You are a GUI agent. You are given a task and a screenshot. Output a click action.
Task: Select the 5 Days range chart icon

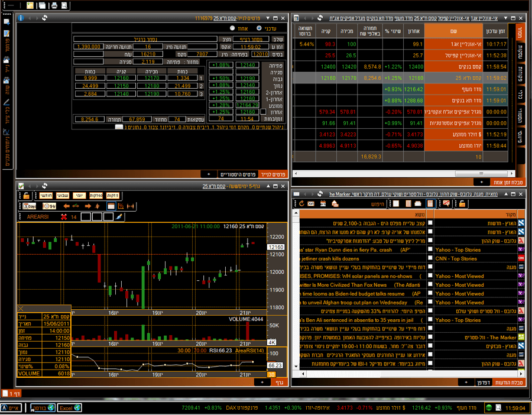pos(29,206)
